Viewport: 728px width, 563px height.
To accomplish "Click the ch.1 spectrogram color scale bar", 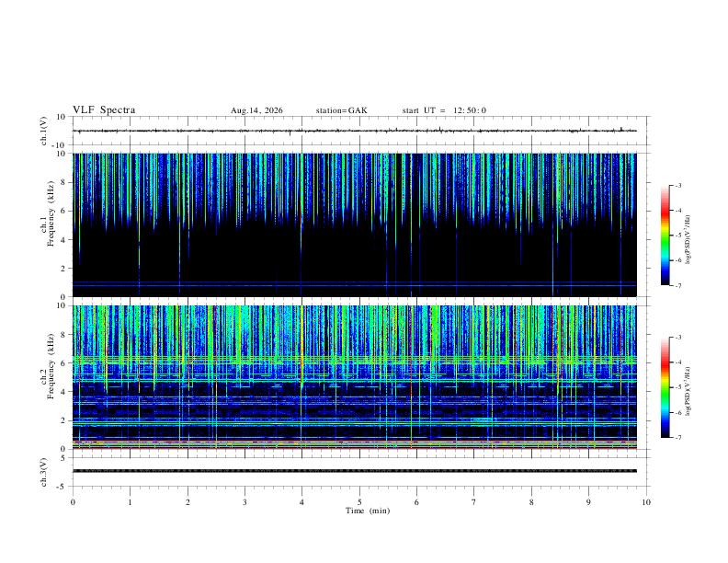I will tap(665, 236).
